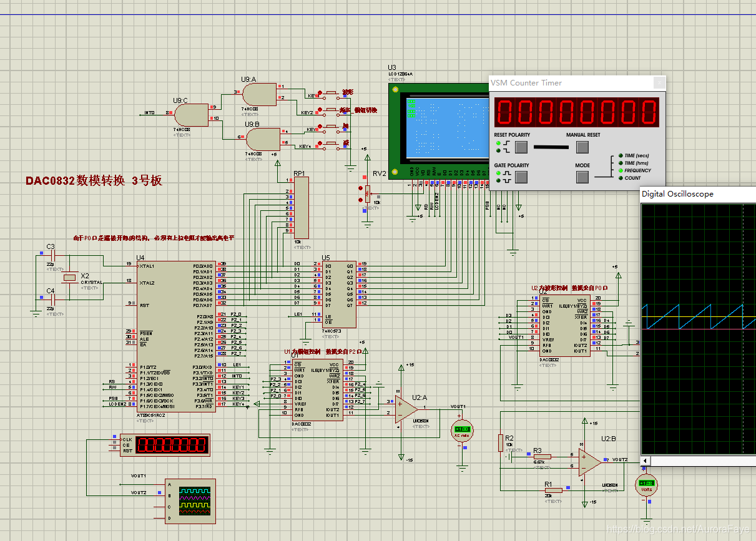Click the Digital Oscilloscope title bar

(698, 194)
